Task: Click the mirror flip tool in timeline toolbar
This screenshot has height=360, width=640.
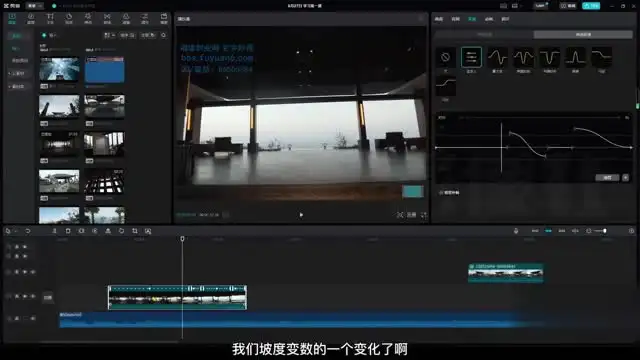Action: [108, 231]
